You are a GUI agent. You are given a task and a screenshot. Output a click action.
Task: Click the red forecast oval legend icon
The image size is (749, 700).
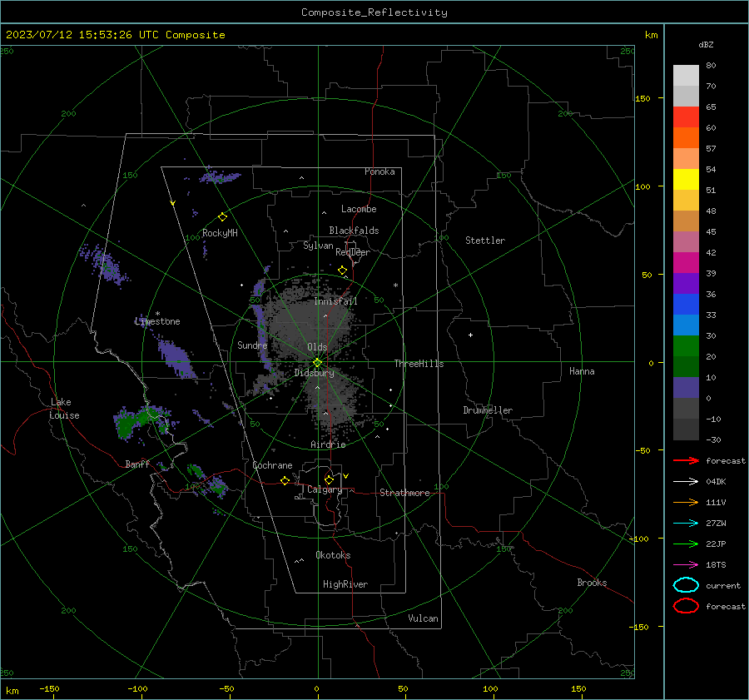coord(686,606)
